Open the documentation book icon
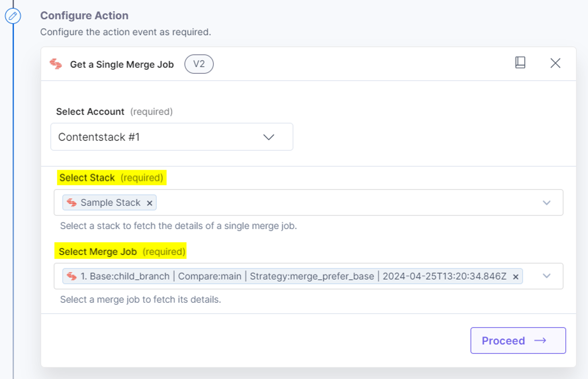 [x=520, y=63]
